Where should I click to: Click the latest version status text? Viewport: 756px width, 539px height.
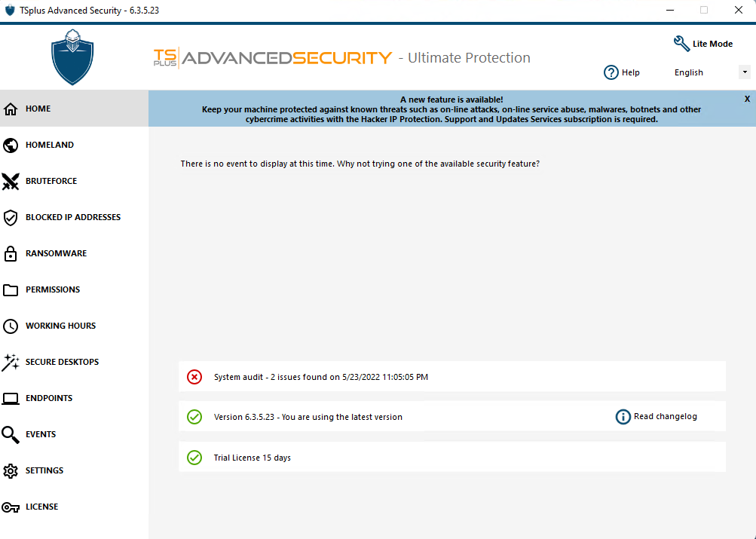pyautogui.click(x=308, y=417)
